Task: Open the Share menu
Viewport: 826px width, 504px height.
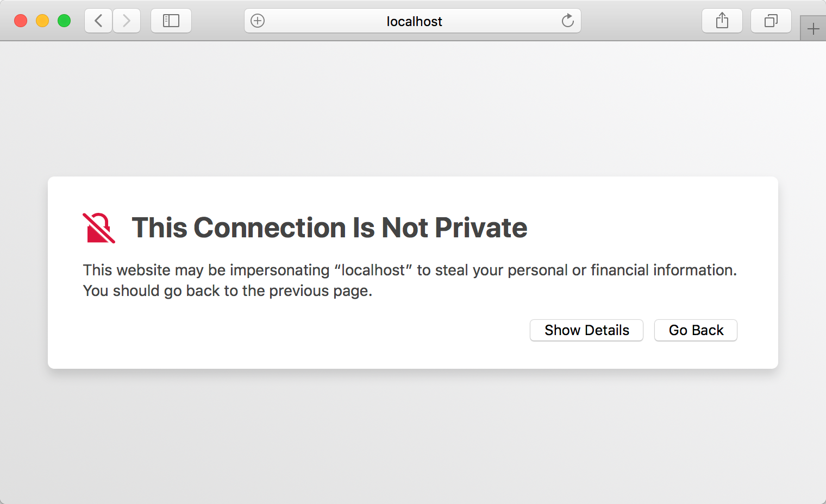Action: point(722,21)
